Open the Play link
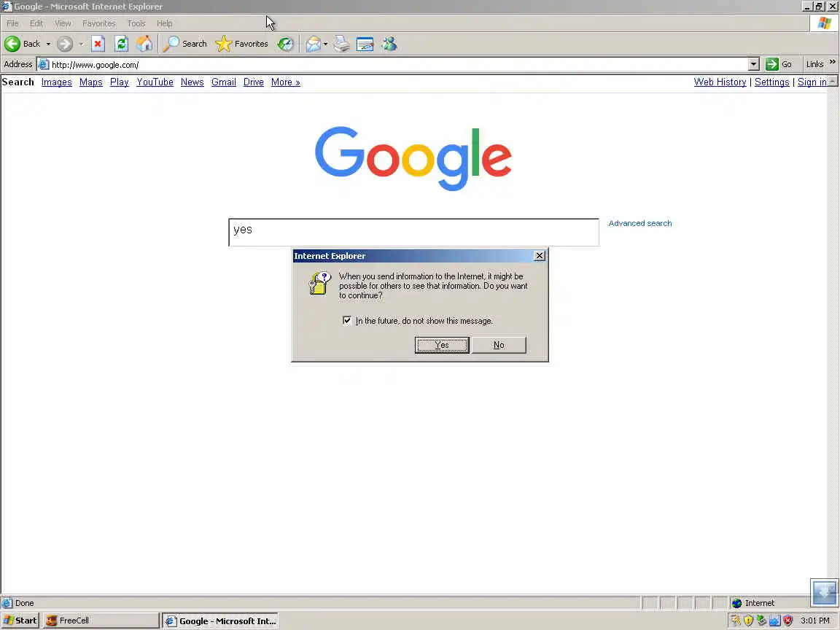The height and width of the screenshot is (630, 840). 120,82
